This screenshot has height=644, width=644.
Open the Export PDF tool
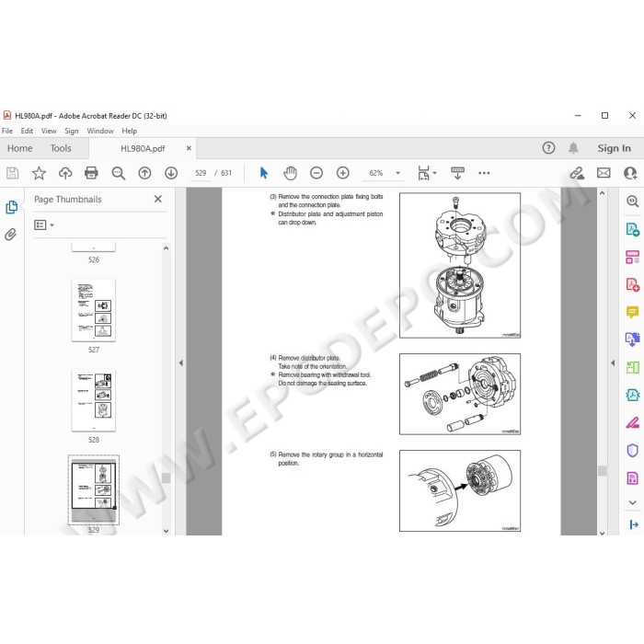[x=632, y=229]
